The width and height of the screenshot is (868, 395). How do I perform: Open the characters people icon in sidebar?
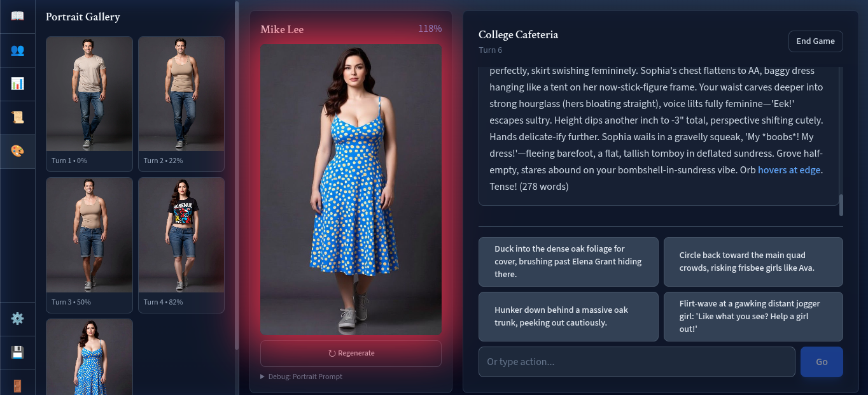[x=17, y=50]
